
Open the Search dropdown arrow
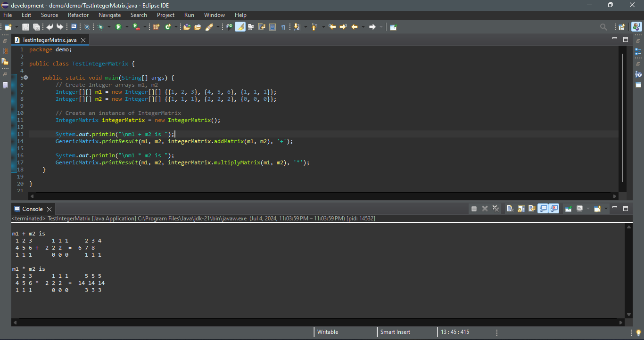[x=218, y=27]
